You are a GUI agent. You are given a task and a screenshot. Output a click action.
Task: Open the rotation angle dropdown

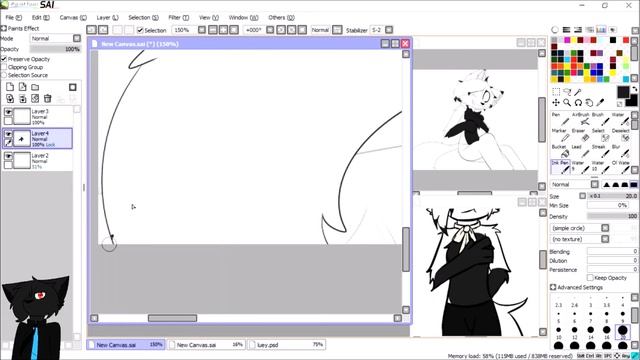(x=270, y=30)
